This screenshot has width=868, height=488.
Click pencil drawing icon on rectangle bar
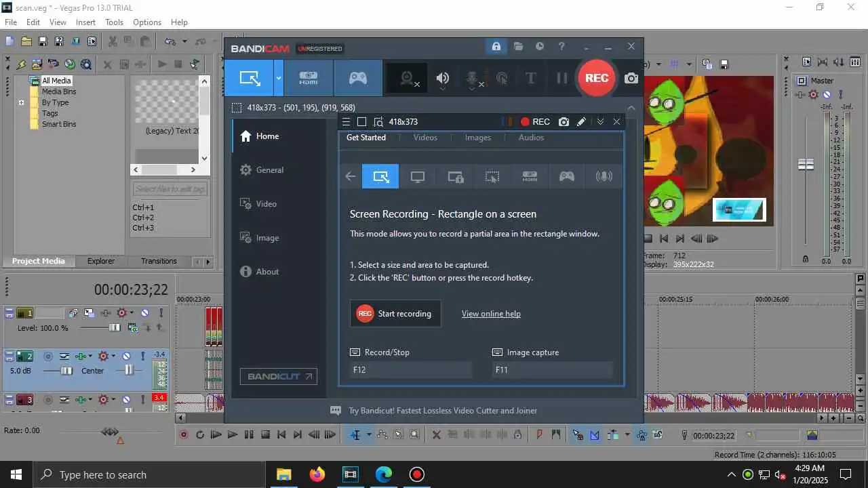[x=581, y=122]
